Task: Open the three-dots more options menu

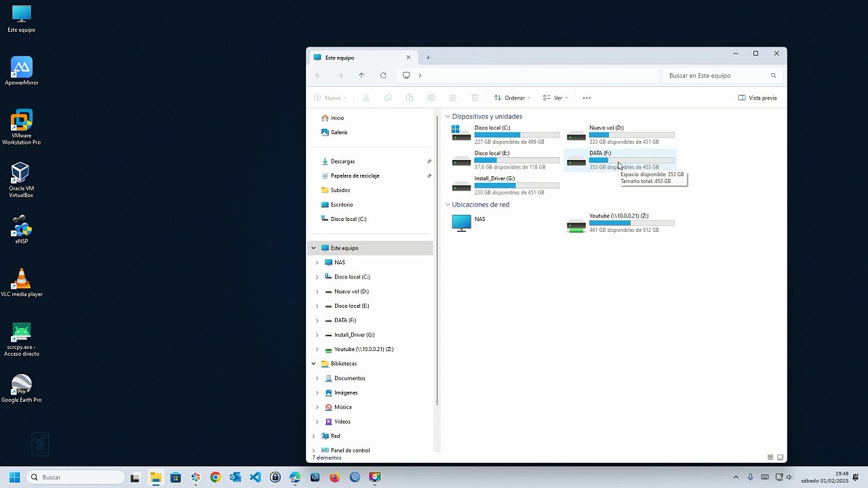Action: (x=587, y=98)
